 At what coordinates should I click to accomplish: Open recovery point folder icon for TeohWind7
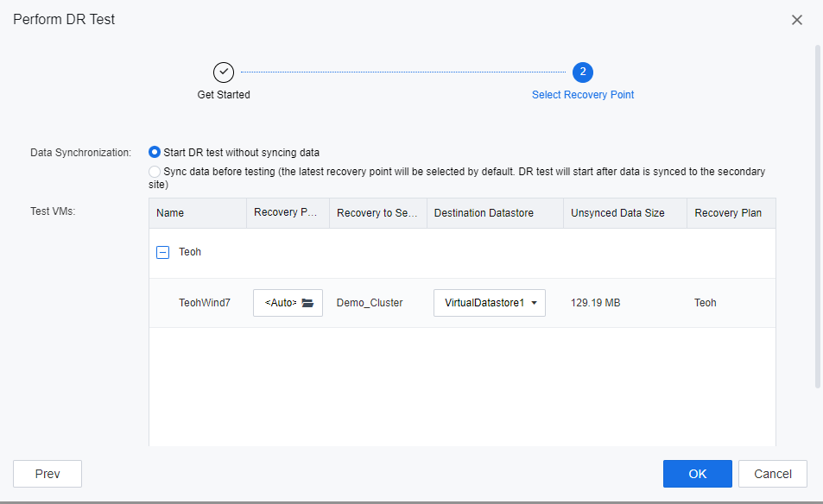pos(307,303)
